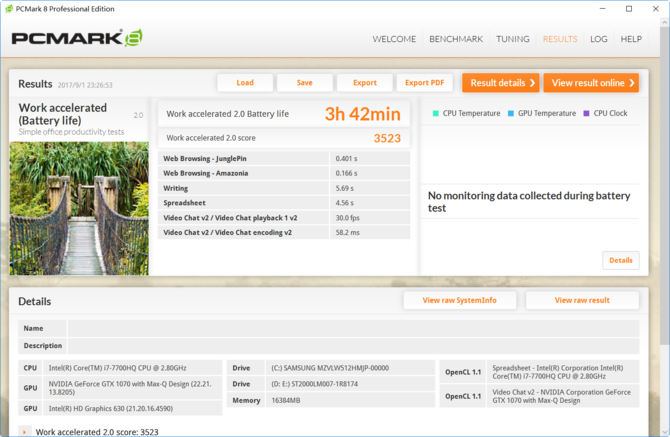Select the LOG tab
Screen dimensions: 670x437
(x=598, y=39)
